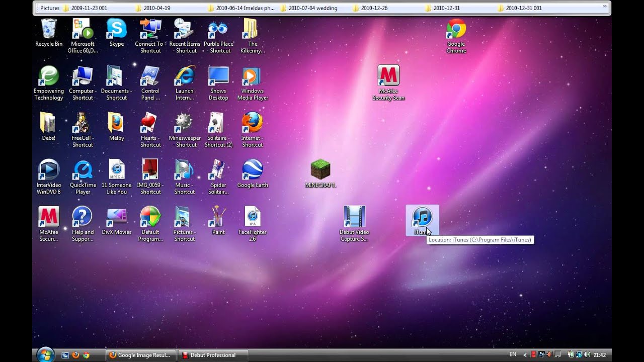Open Empowering Technology icon
The image size is (644, 362).
coord(49,83)
